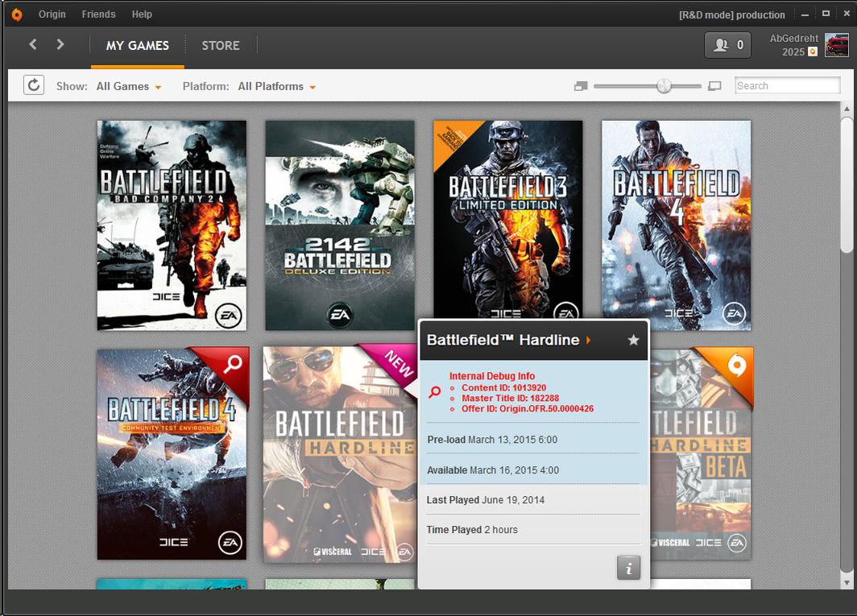This screenshot has width=857, height=616.
Task: Select Battlefield 2142 Deluxe Edition tile
Action: point(340,225)
